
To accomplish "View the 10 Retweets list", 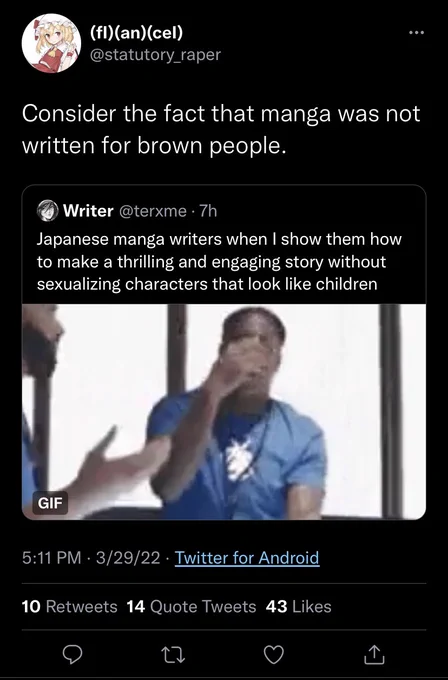I will [69, 607].
